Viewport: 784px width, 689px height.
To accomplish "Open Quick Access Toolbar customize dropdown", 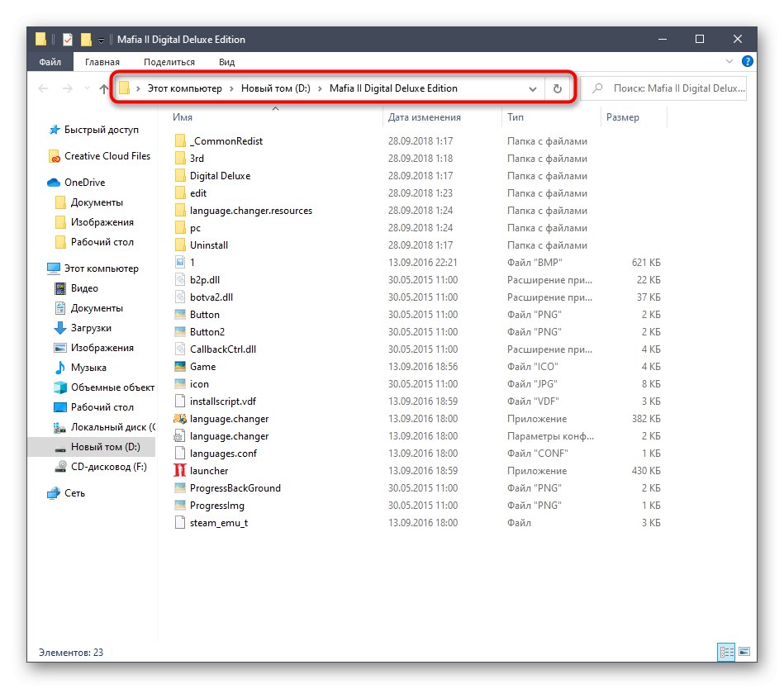I will tap(101, 40).
